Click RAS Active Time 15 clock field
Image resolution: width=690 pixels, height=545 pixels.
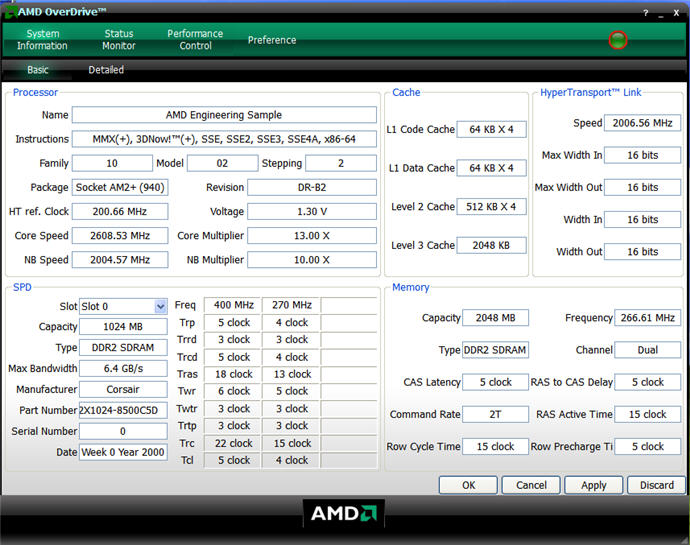pos(648,414)
